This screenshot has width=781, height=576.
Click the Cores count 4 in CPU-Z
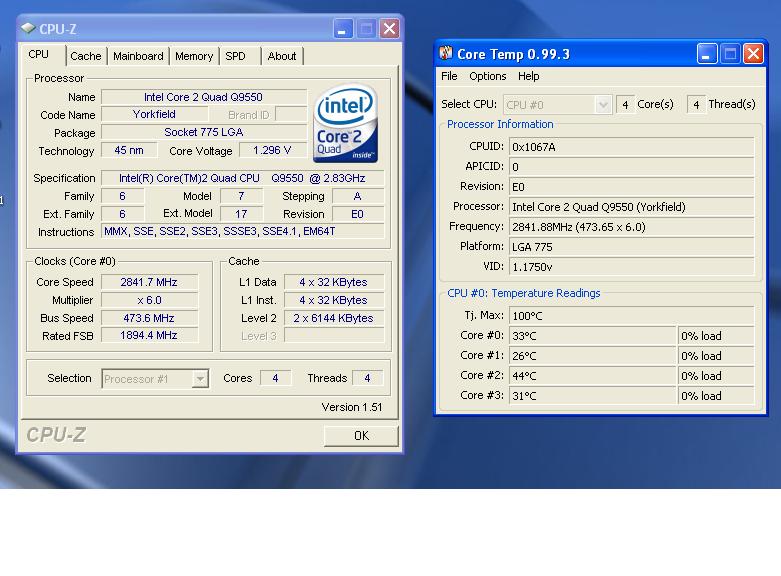tap(275, 378)
